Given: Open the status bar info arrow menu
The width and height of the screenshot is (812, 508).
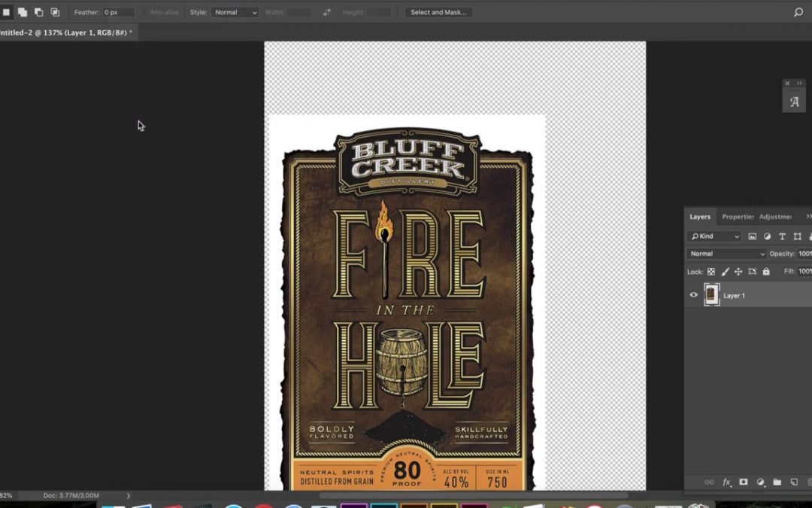Looking at the screenshot, I should (x=129, y=495).
